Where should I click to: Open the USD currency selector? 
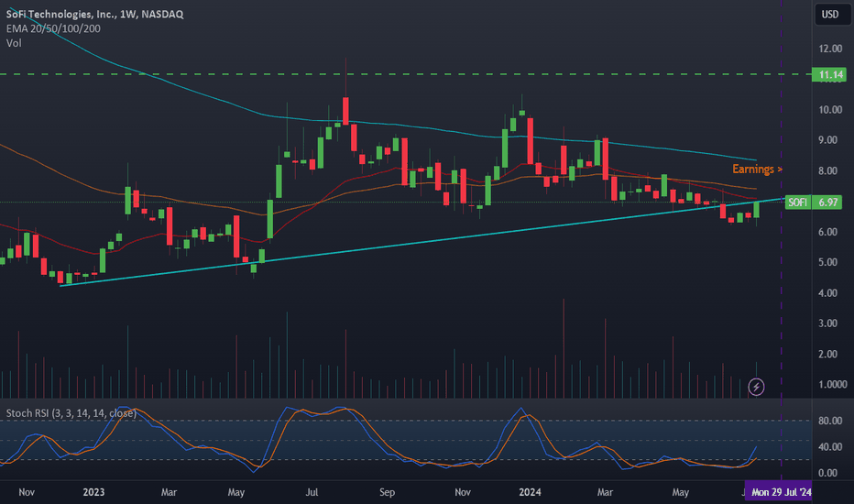click(830, 14)
